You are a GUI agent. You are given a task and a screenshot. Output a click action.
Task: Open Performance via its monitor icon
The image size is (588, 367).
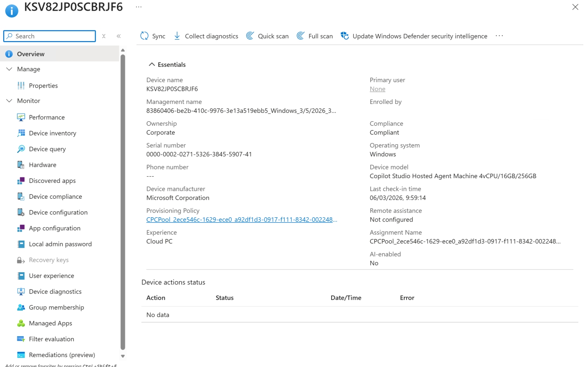(x=21, y=117)
